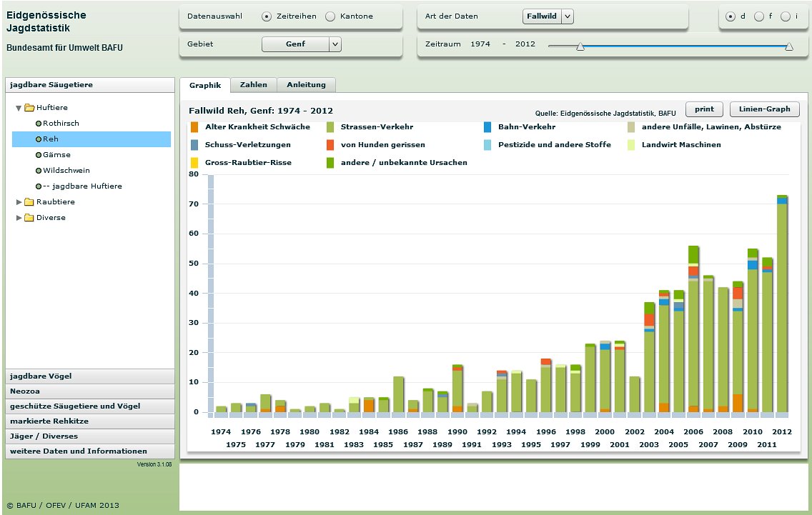Switch to the Zahlen tab

pos(254,85)
